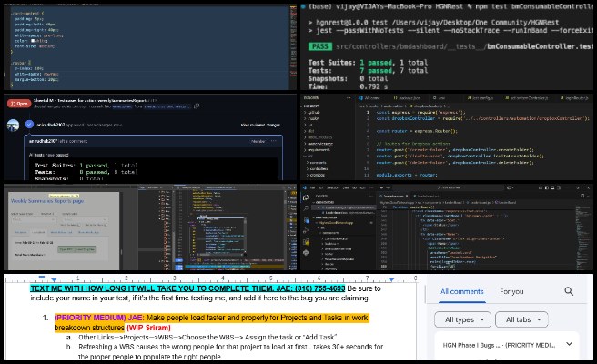Open second select dropdown on Weekly Summaries page
Screen dimensions: 597x364
(85, 219)
